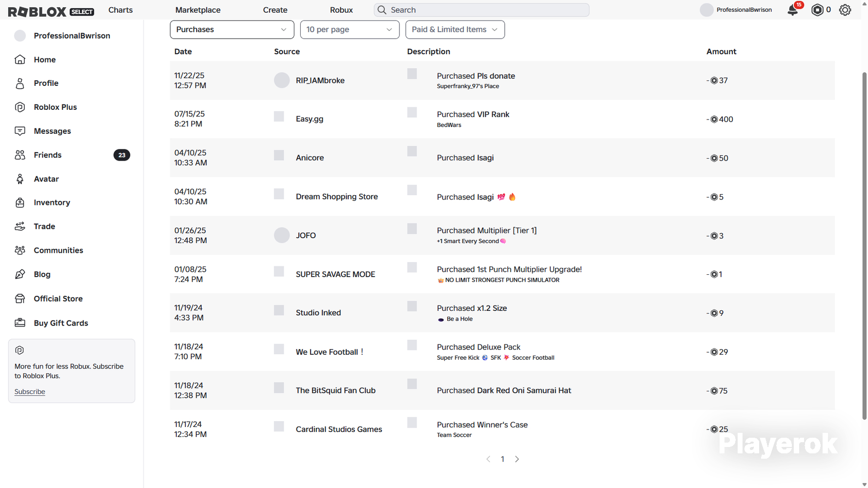
Task: Open the Studio Inked source link
Action: coord(318,313)
